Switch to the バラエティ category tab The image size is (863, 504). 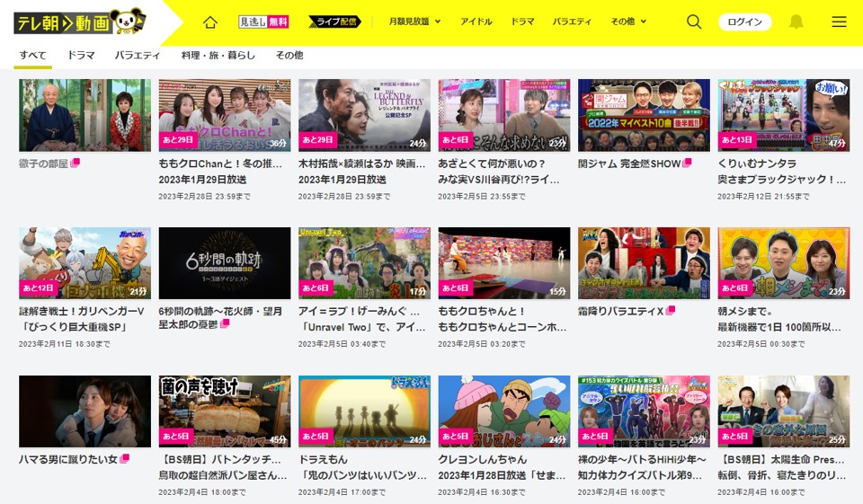coord(137,55)
